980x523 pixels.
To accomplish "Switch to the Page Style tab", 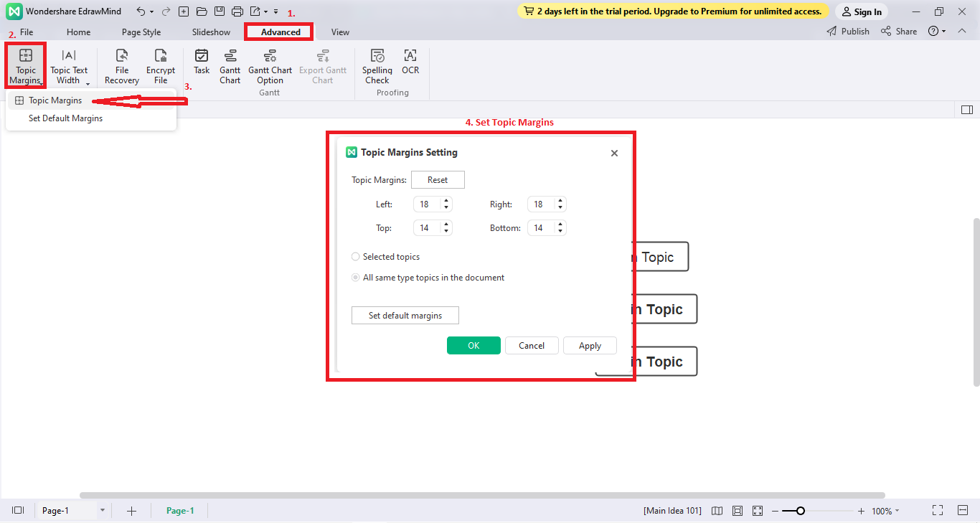I will (141, 32).
